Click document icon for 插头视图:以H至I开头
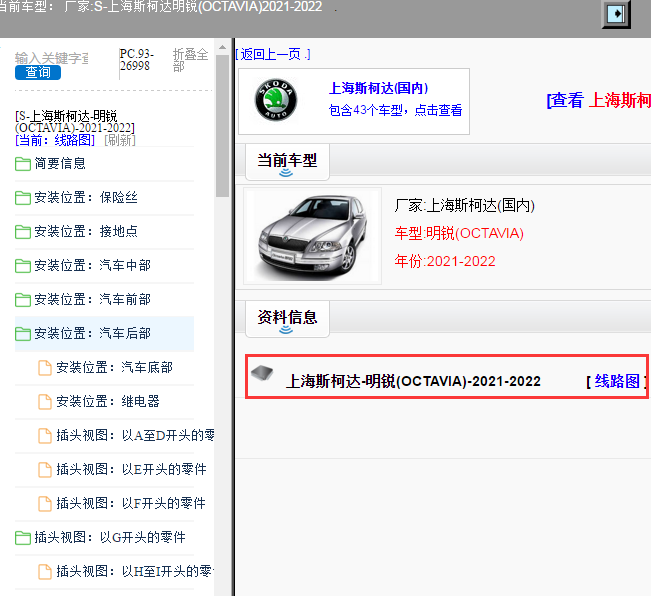651x596 pixels. click(45, 572)
